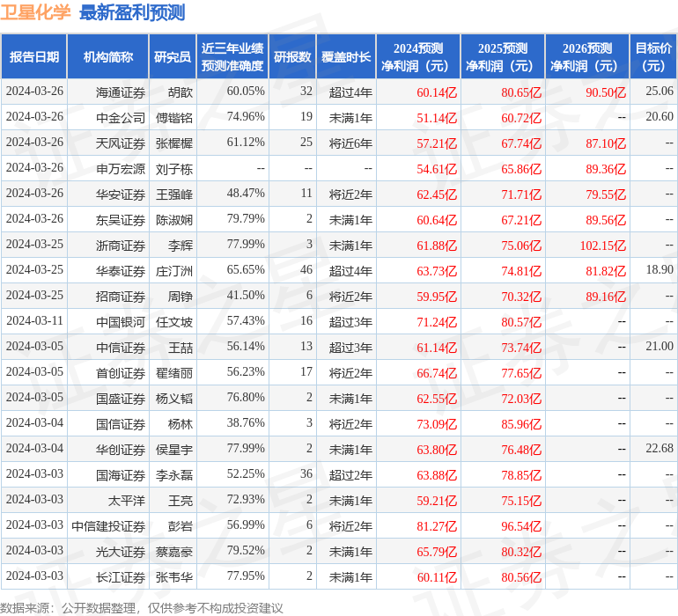Select the 中信建投证券 institution cell
The image size is (678, 616).
click(x=108, y=525)
